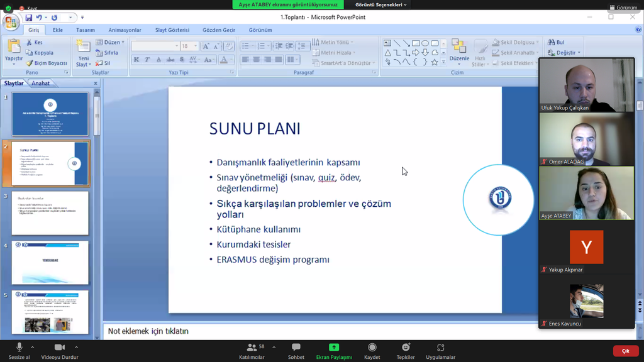Toggle bold with the K button
The width and height of the screenshot is (644, 362).
(x=136, y=60)
